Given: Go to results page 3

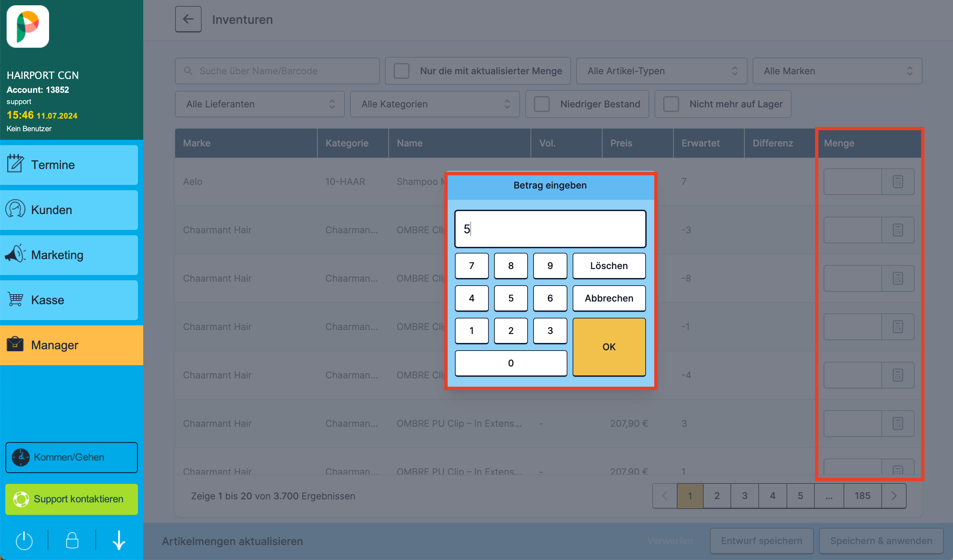Looking at the screenshot, I should [x=745, y=496].
